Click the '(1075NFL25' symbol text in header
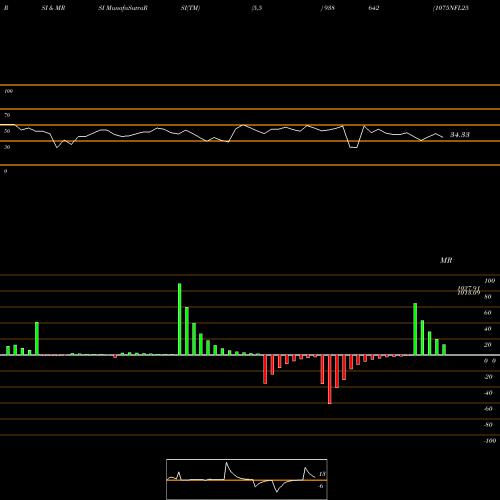The width and height of the screenshot is (500, 500). click(x=451, y=8)
